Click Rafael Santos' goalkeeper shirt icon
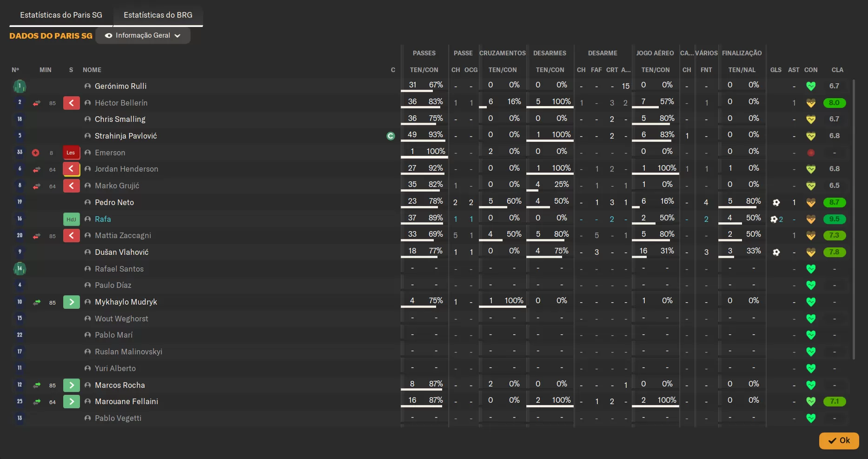Image resolution: width=868 pixels, height=459 pixels. pos(20,269)
